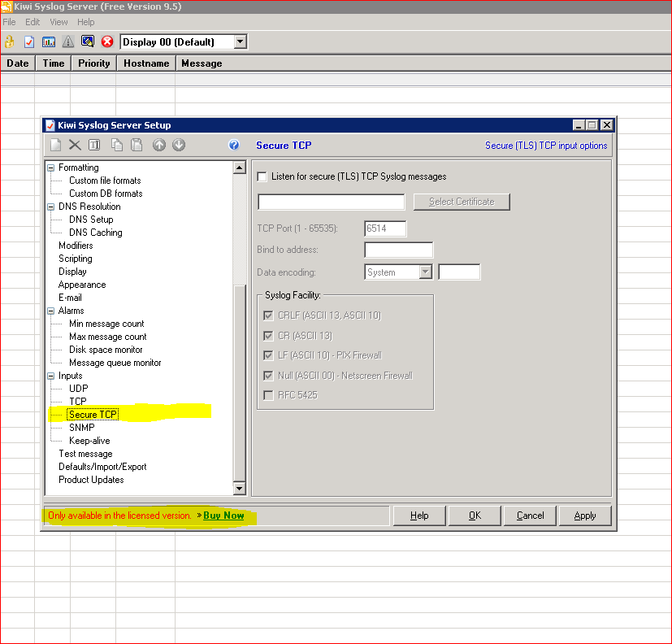Click the Move Up arrow icon
Viewport: 672px width, 644px height.
tap(159, 145)
